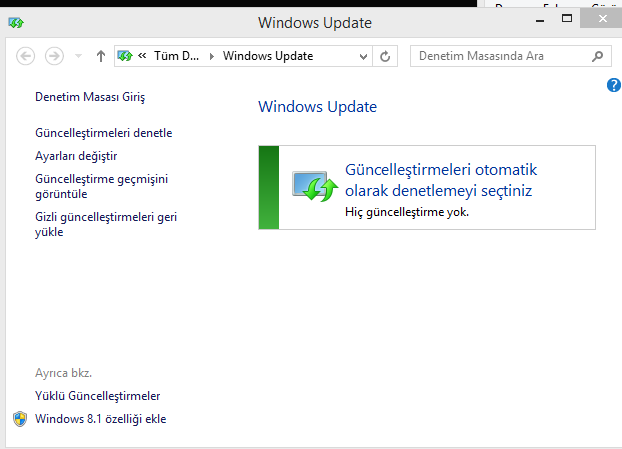622x449 pixels.
Task: Open the 'Tüm D...' breadcrumb item
Action: [177, 56]
